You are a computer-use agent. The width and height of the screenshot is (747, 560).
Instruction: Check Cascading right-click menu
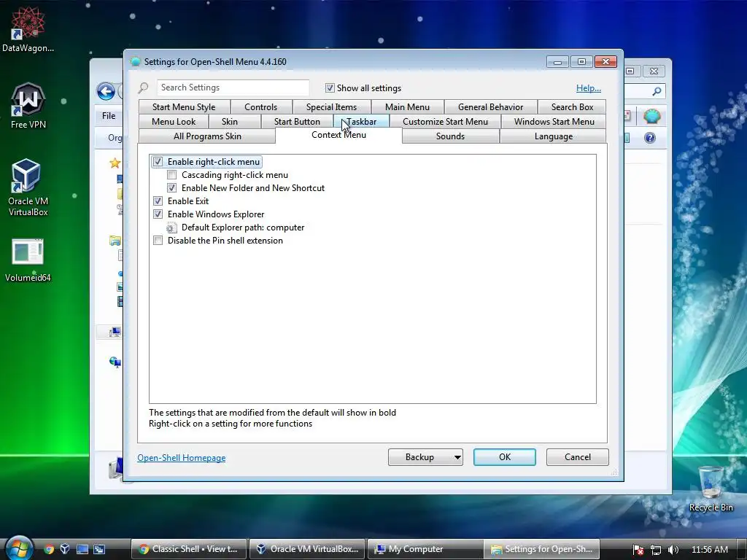171,175
